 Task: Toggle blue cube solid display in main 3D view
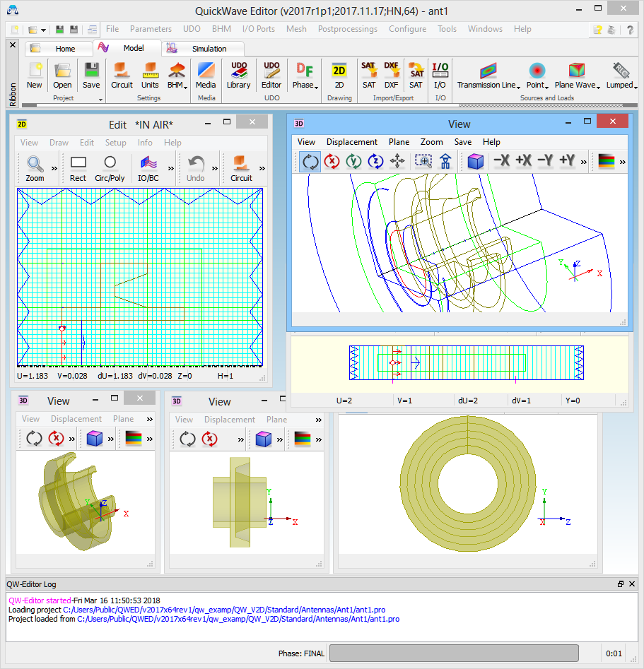pyautogui.click(x=475, y=161)
